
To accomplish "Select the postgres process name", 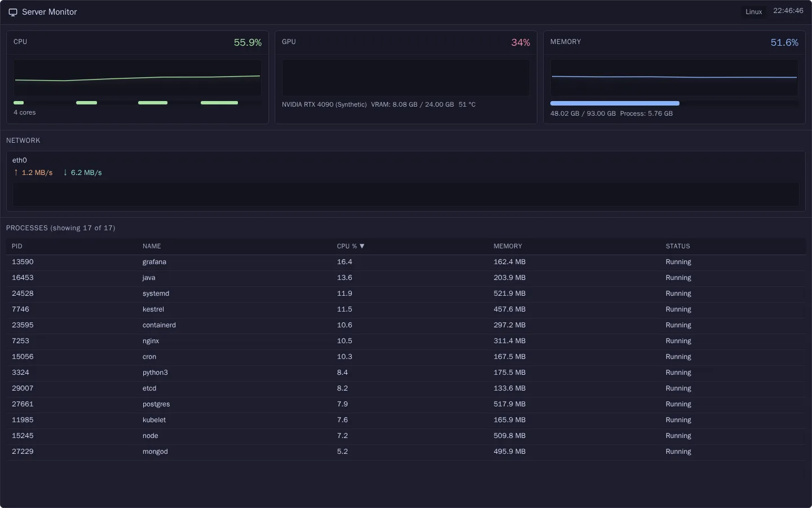I will coord(156,404).
